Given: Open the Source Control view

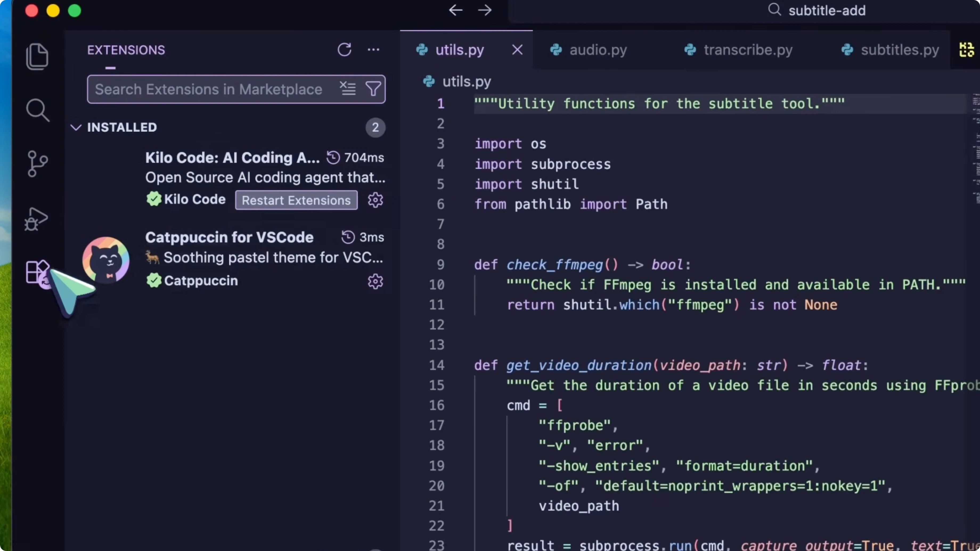Looking at the screenshot, I should pyautogui.click(x=37, y=163).
